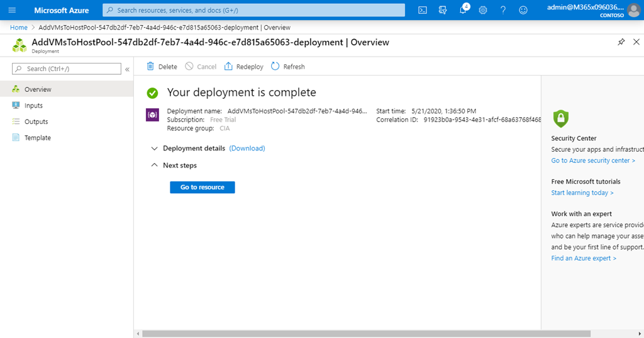Open portal settings gear
Screen dimensions: 644x338
(x=483, y=10)
